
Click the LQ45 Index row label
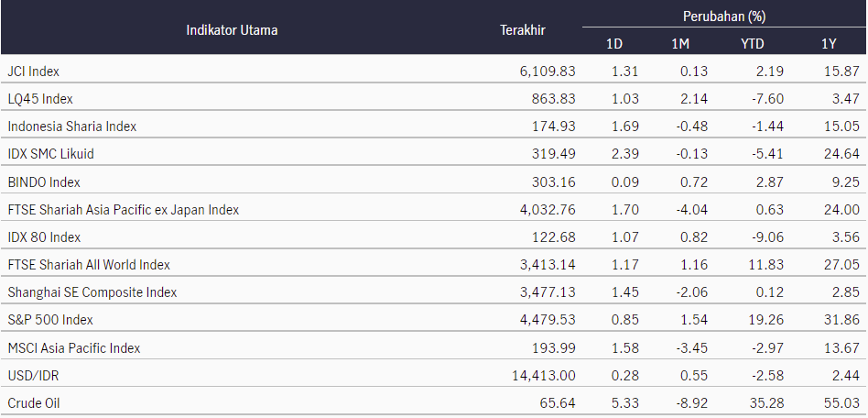[x=40, y=99]
